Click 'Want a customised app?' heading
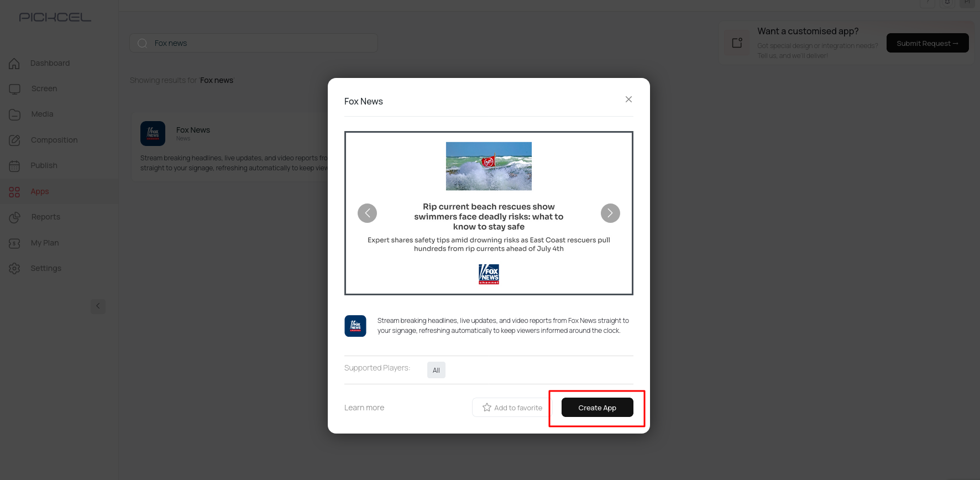This screenshot has height=480, width=980. (x=808, y=31)
